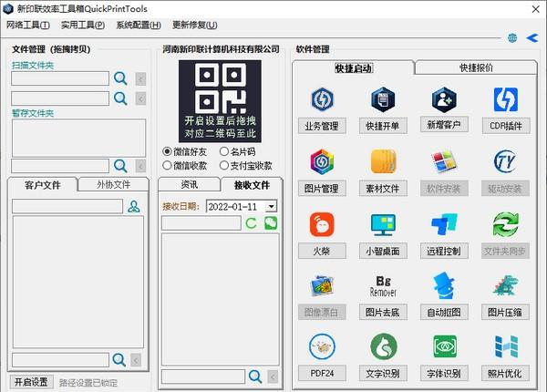Switch to the 快捷报价 tab
This screenshot has width=547, height=392.
coord(476,67)
